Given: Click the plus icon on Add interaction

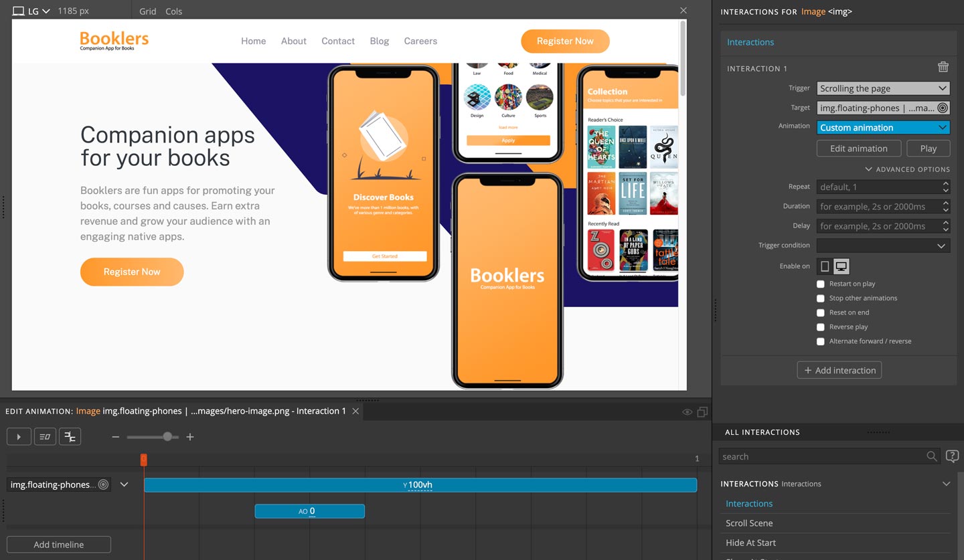Looking at the screenshot, I should point(808,370).
